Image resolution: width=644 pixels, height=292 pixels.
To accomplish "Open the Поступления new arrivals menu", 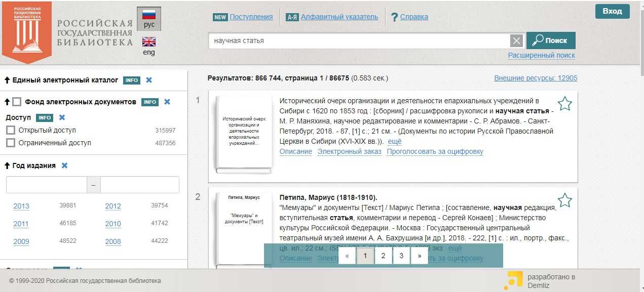I will point(251,17).
